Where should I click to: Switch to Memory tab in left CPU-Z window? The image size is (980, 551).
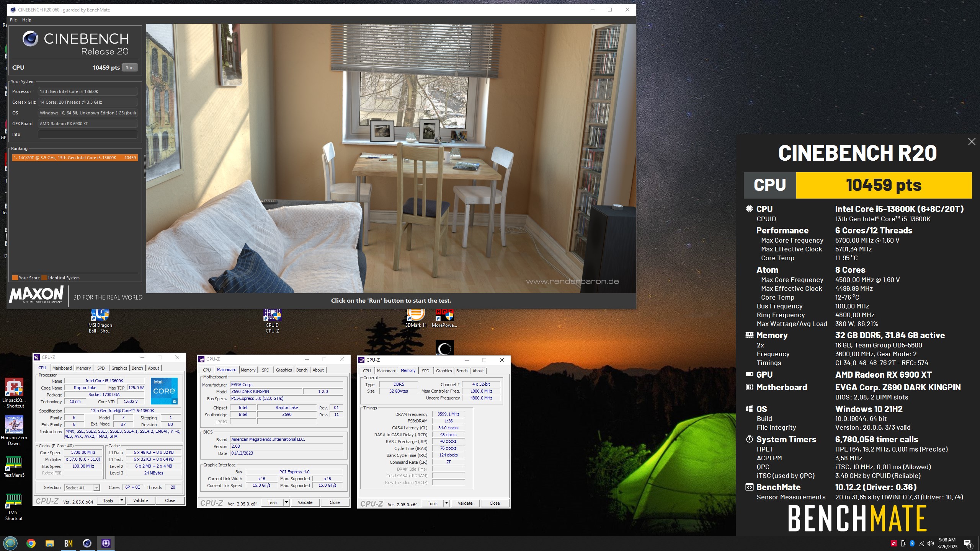[x=83, y=368]
